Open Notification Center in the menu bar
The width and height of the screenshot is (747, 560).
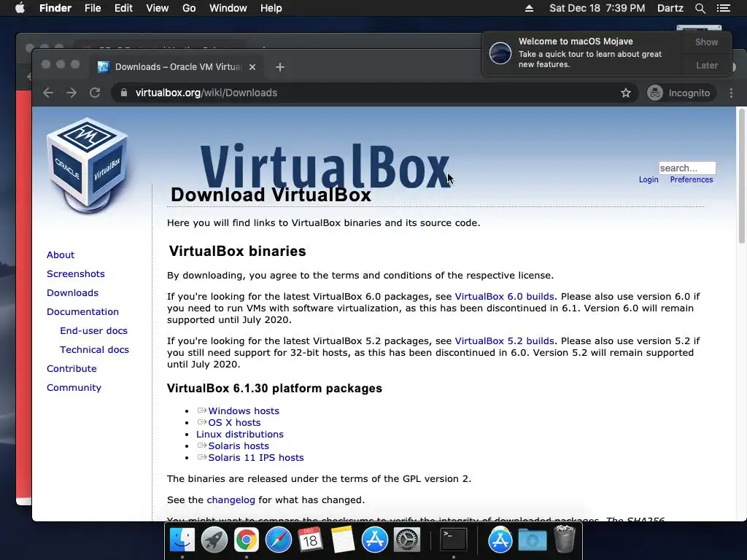[x=724, y=8]
